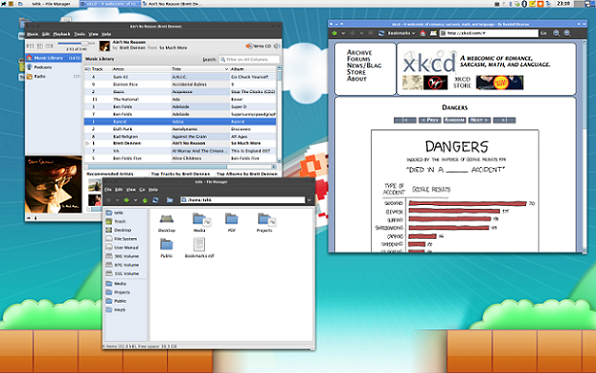The image size is (596, 373).
Task: Select User Manual in the file manager sidebar
Action: click(125, 248)
